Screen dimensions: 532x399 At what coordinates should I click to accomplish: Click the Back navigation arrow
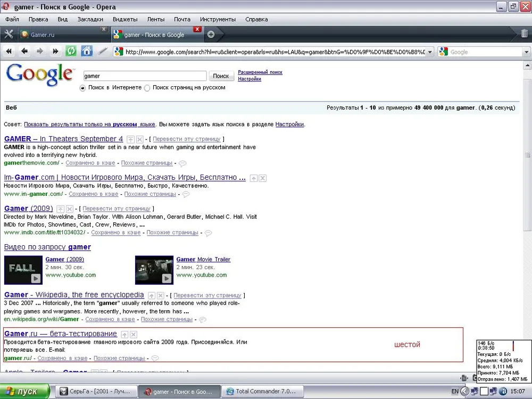(24, 52)
